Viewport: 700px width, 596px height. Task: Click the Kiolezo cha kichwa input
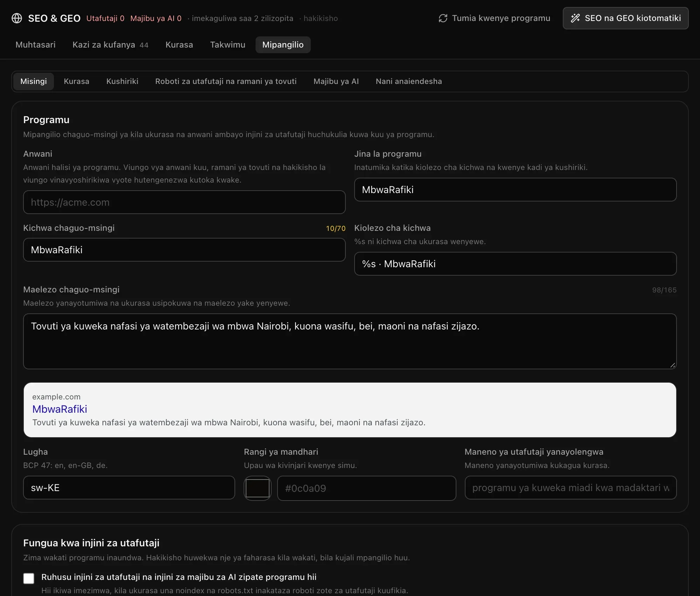pos(515,264)
